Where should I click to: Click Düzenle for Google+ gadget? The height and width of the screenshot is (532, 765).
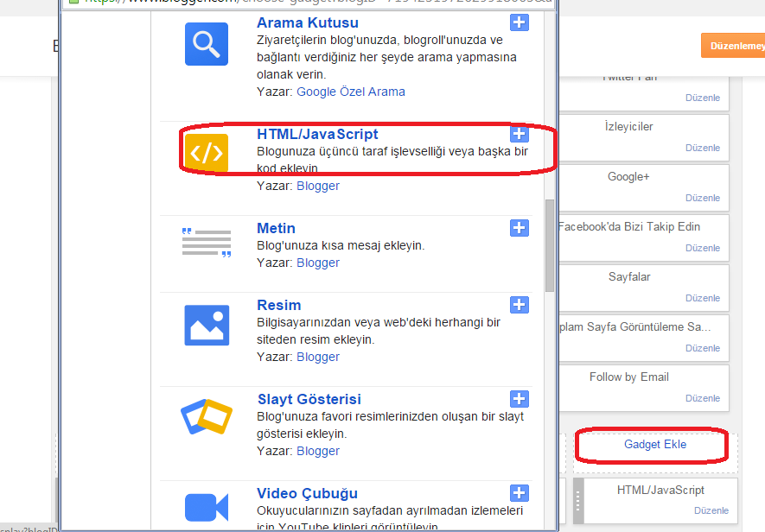coord(703,198)
